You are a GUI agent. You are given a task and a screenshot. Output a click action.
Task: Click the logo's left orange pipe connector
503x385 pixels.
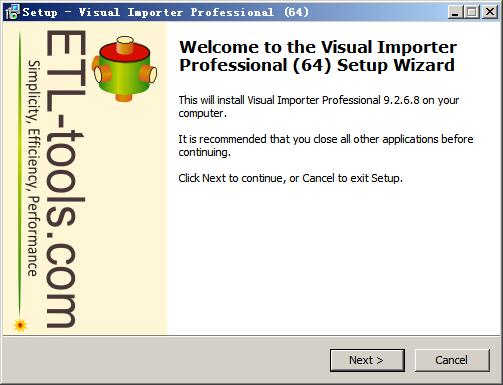click(101, 74)
